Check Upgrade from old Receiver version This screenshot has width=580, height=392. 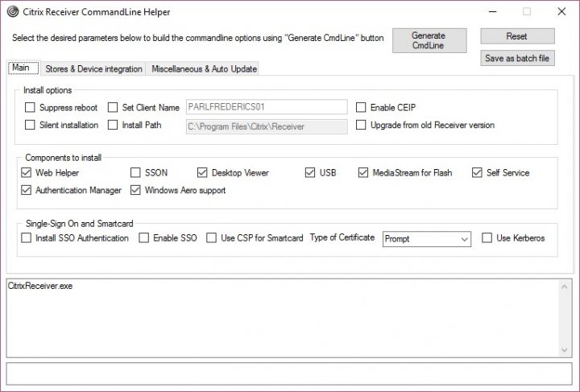click(361, 126)
